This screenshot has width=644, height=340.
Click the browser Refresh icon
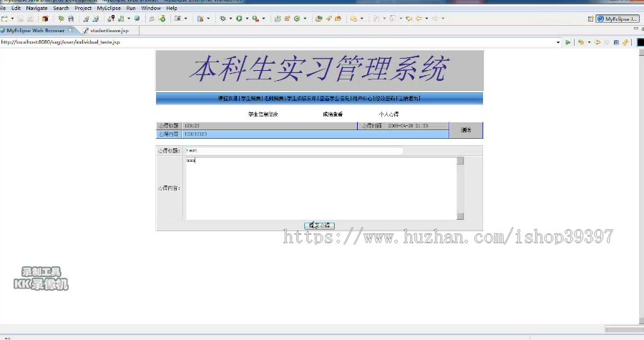click(x=625, y=42)
